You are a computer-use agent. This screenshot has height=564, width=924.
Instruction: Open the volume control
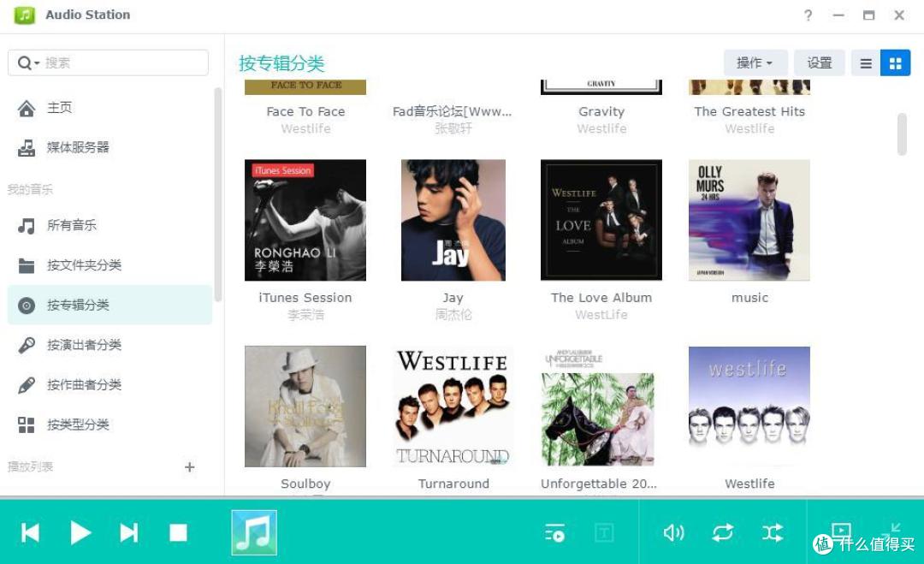point(674,532)
